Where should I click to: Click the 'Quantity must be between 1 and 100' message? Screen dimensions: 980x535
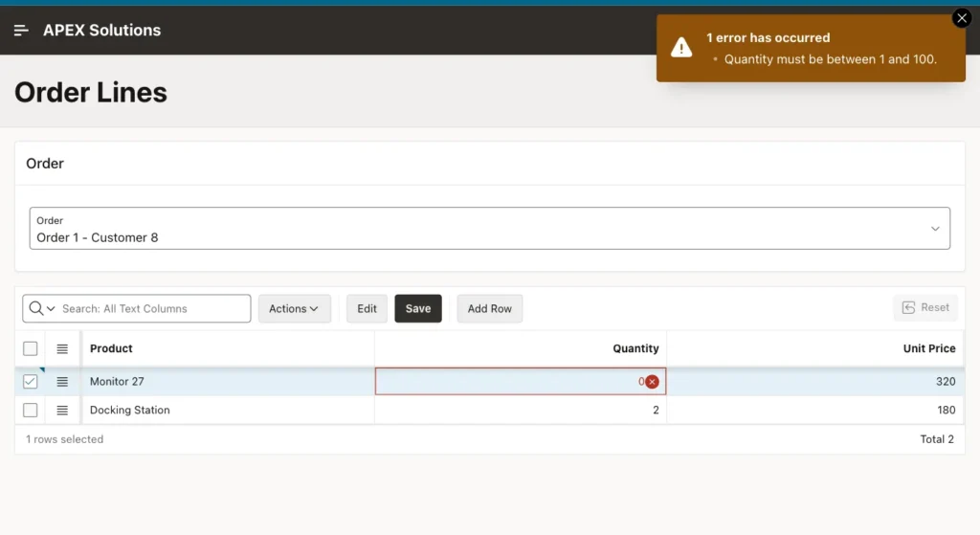tap(830, 59)
